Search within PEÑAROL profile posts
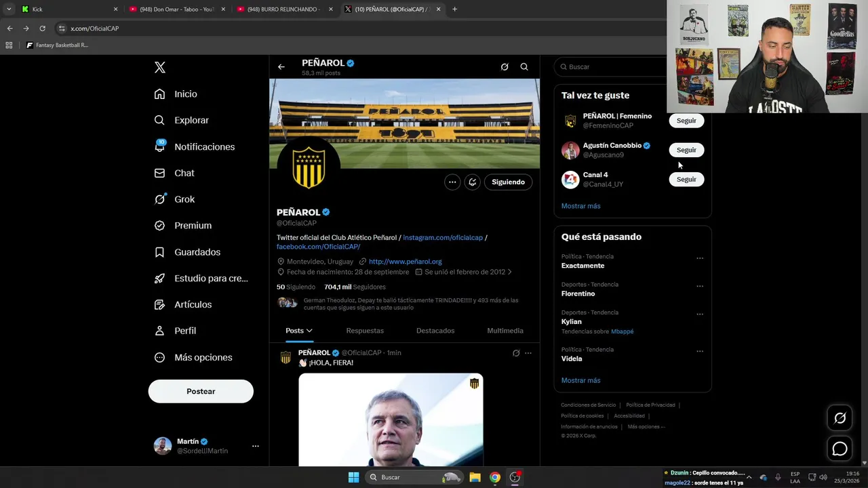The width and height of the screenshot is (868, 488). click(524, 67)
